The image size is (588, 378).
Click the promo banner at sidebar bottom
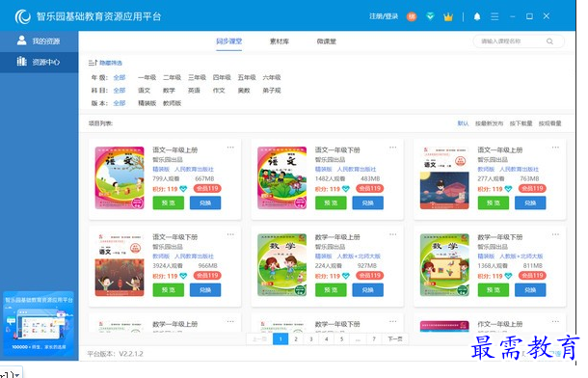pyautogui.click(x=39, y=324)
